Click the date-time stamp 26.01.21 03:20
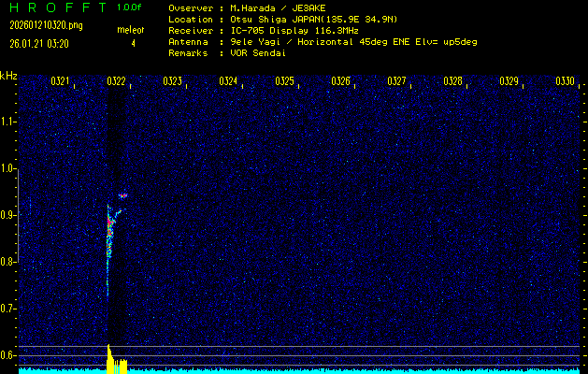Image resolution: width=588 pixels, height=374 pixels. click(x=39, y=43)
